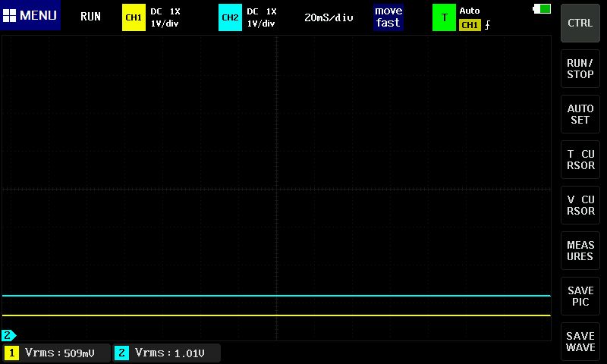Click the Auto trigger mode label

click(470, 11)
